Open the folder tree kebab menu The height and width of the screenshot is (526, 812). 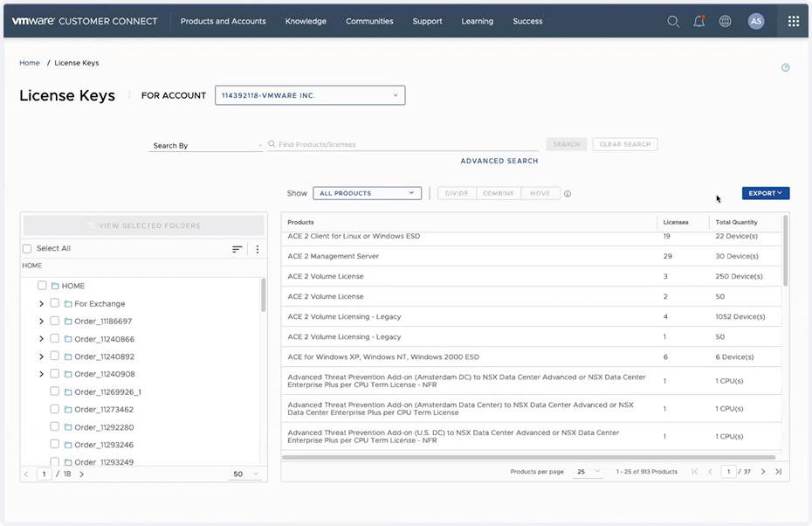tap(258, 249)
